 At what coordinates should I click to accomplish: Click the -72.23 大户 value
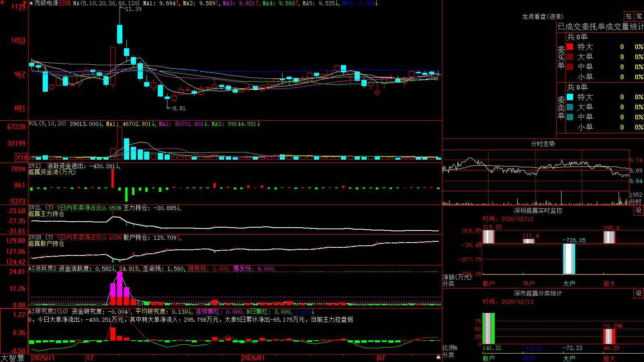(573, 348)
